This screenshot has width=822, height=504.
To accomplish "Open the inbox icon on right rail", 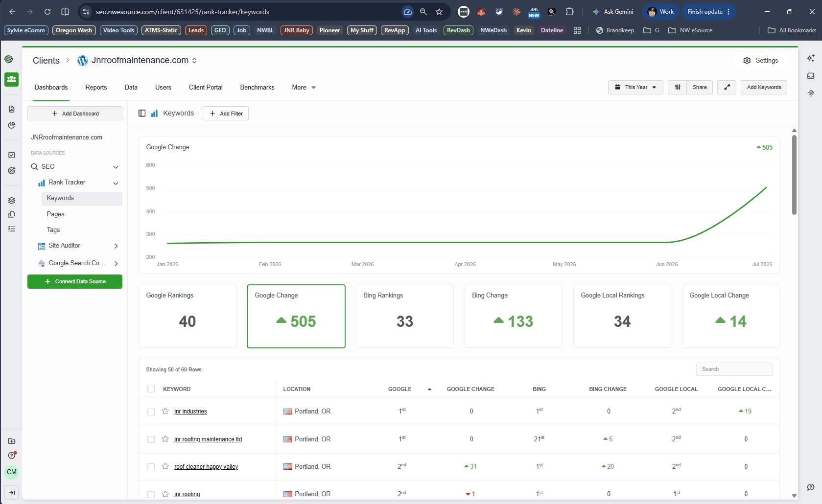I will click(811, 76).
